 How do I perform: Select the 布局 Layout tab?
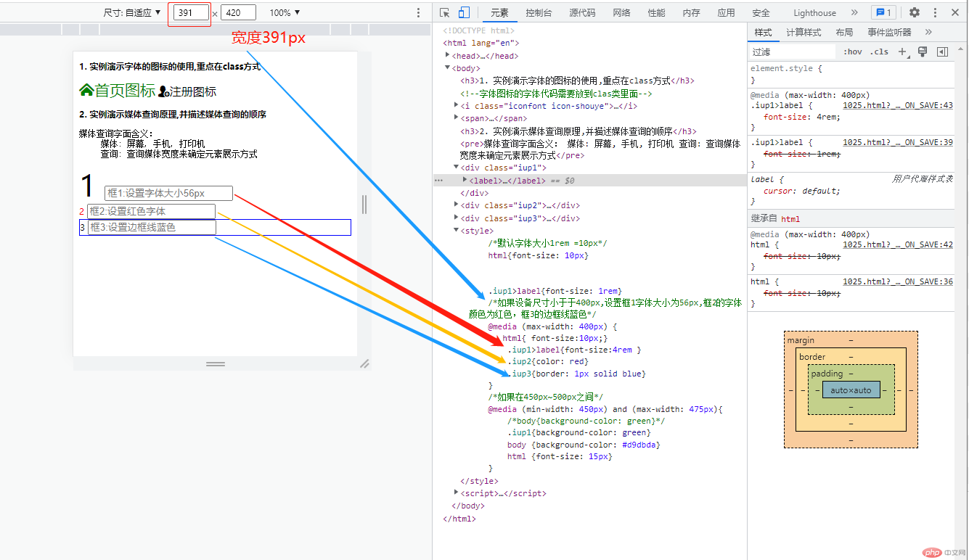click(x=844, y=32)
